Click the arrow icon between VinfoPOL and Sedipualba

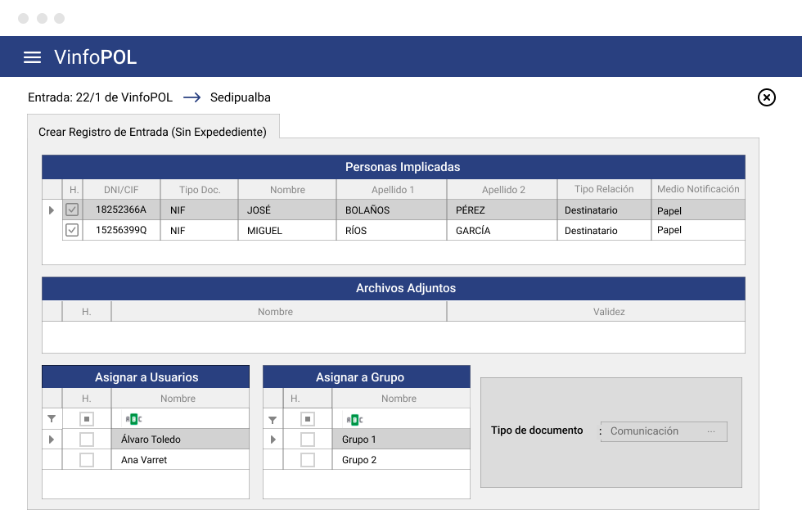(191, 97)
